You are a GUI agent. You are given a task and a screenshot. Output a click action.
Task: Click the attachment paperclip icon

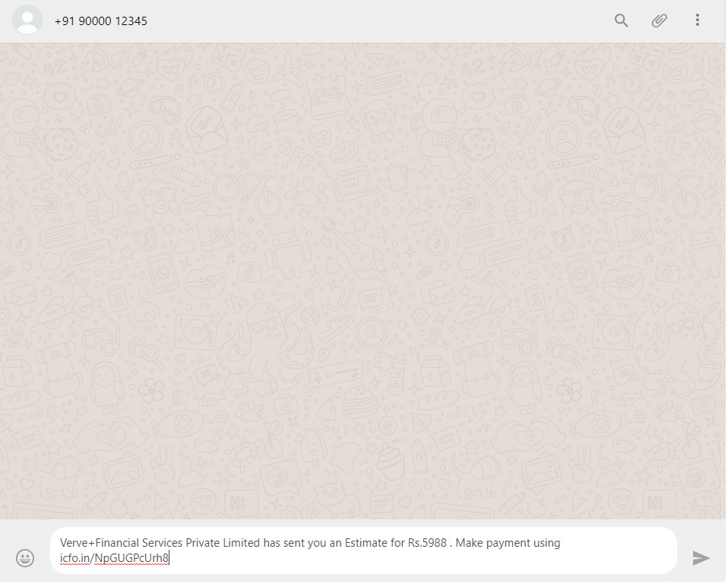pyautogui.click(x=659, y=21)
